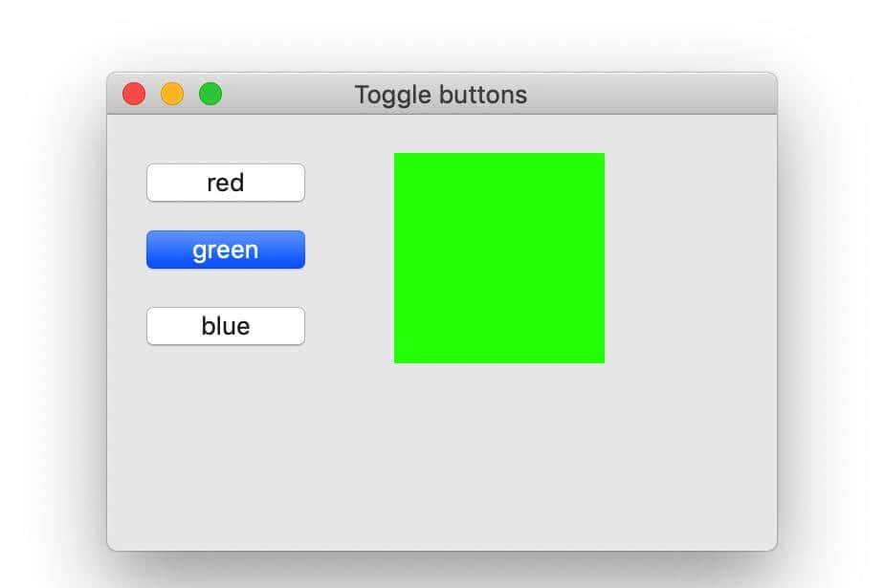Viewport: 884px width, 588px height.
Task: Click the word "red" on top toggle
Action: 225,183
